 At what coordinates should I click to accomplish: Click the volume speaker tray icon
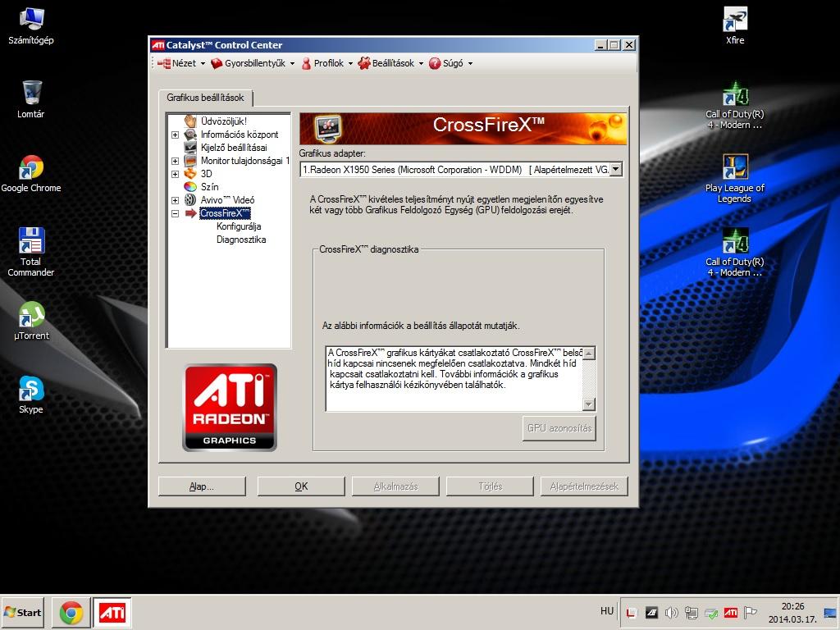pyautogui.click(x=671, y=613)
